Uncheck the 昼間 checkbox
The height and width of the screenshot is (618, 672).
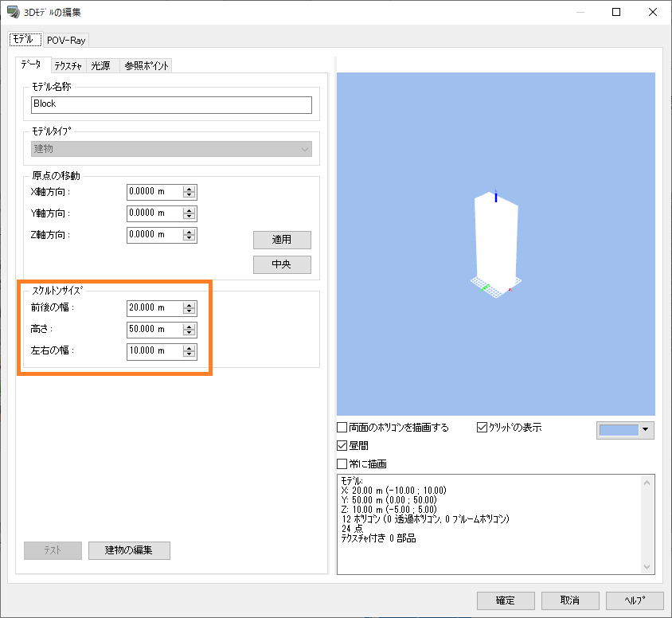342,446
